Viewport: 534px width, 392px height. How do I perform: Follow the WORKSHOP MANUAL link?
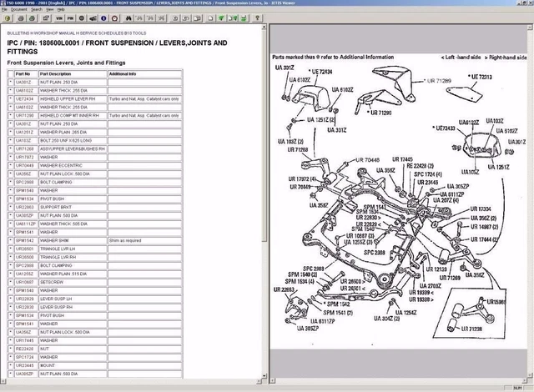55,33
